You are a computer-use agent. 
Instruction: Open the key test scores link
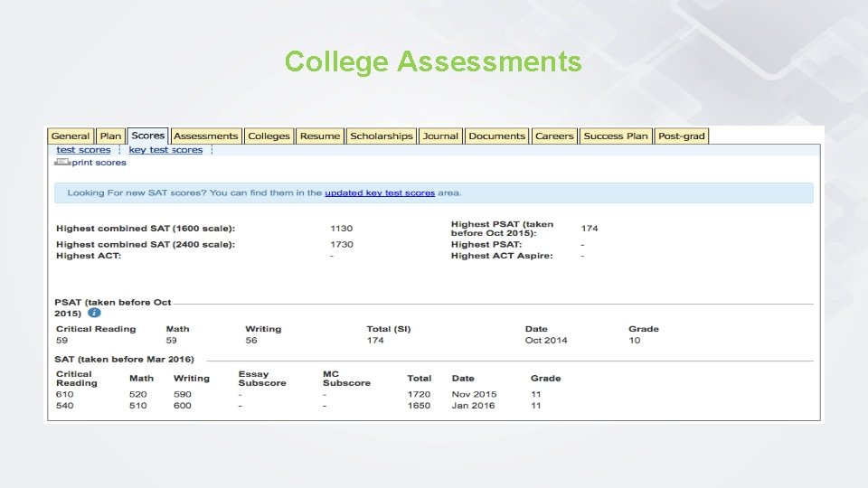(165, 150)
